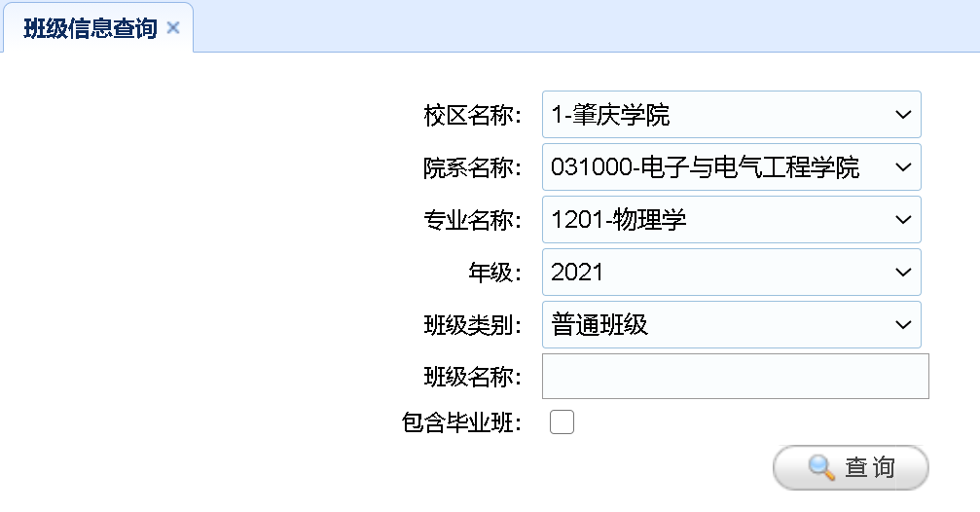980x512 pixels.
Task: Tick the 包含毕业班 checkbox
Action: point(562,422)
